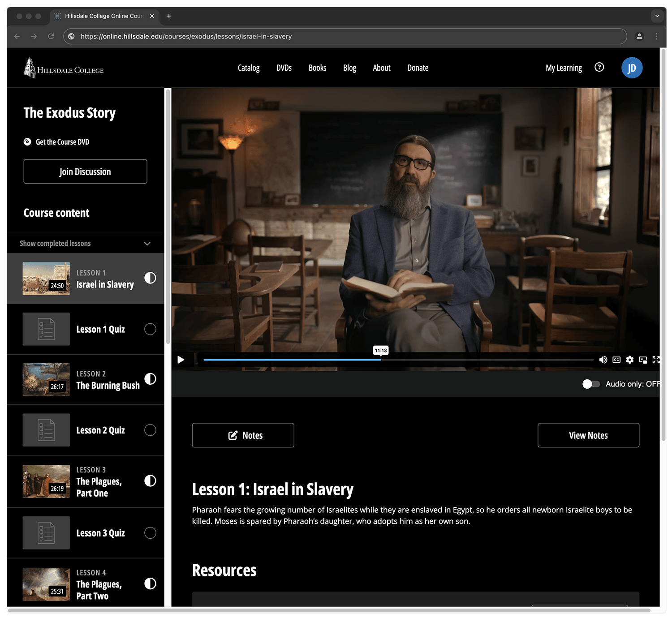Click the Get the Course DVD disc icon
Screen dimensions: 672x618
(27, 142)
